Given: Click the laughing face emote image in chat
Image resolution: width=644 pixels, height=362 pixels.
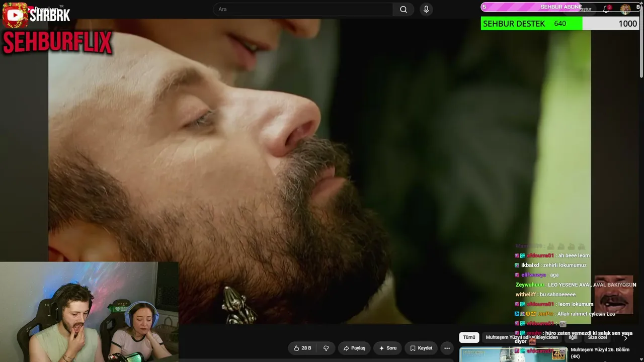Looking at the screenshot, I should tap(614, 295).
